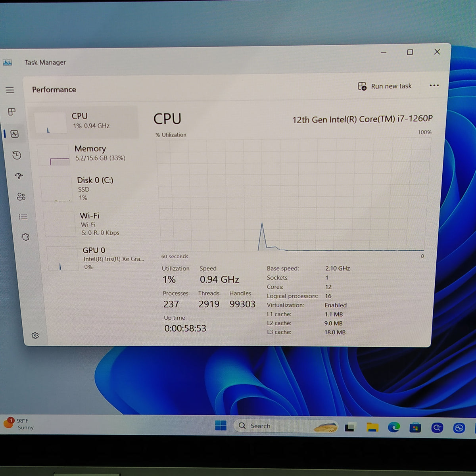This screenshot has width=476, height=476.
Task: Click the taskbar Search box
Action: [286, 426]
